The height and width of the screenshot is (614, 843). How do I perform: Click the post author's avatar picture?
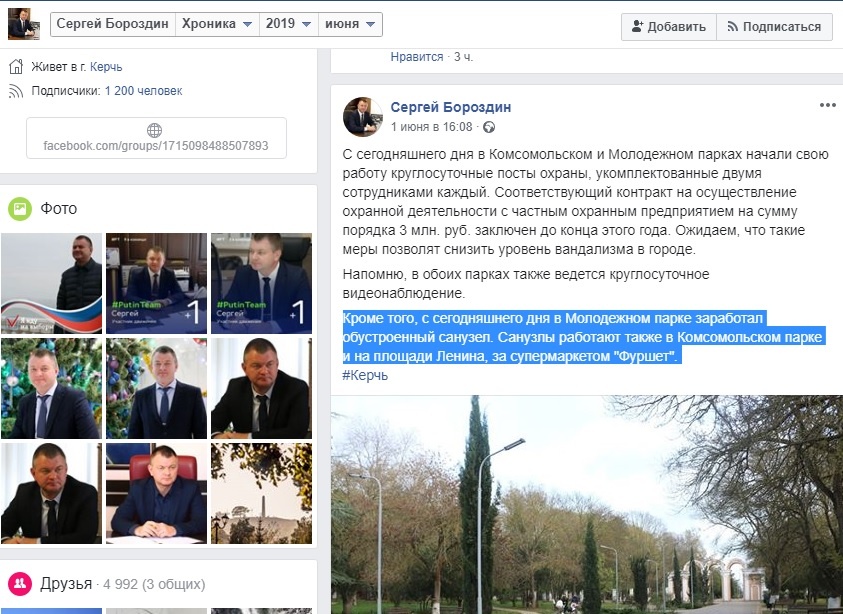(362, 116)
